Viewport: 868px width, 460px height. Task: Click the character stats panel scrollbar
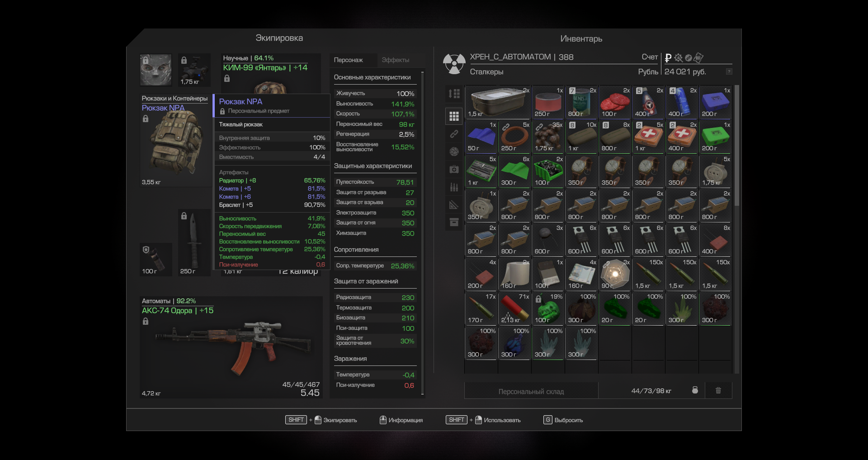tap(423, 233)
